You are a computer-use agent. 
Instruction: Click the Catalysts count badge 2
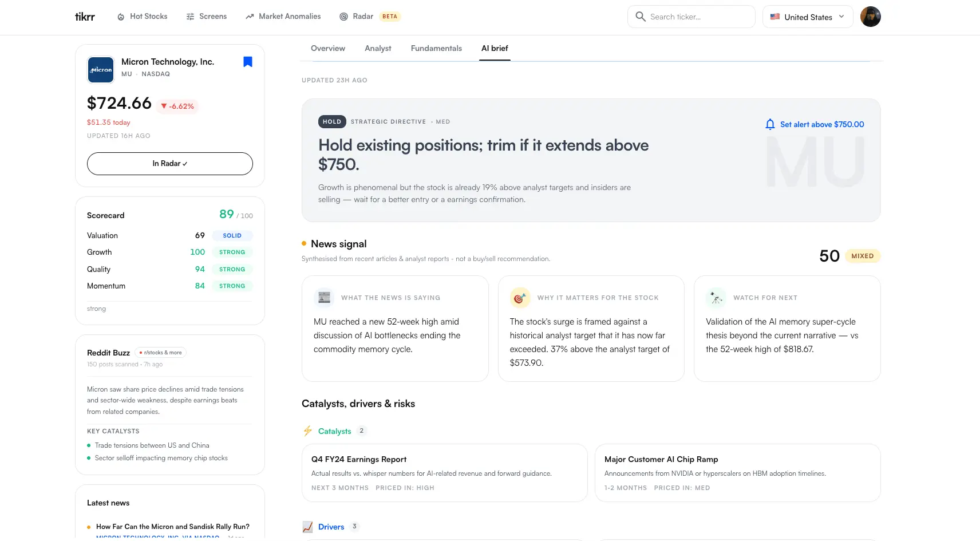tap(362, 431)
